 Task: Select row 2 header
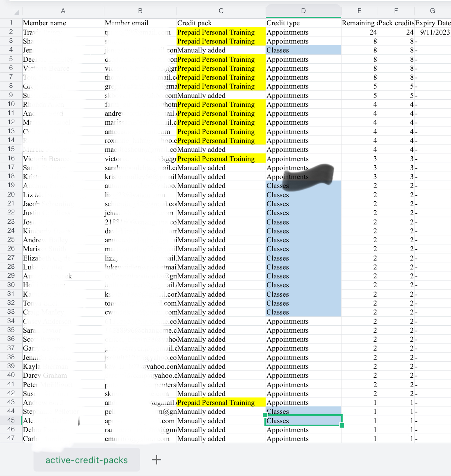(11, 32)
